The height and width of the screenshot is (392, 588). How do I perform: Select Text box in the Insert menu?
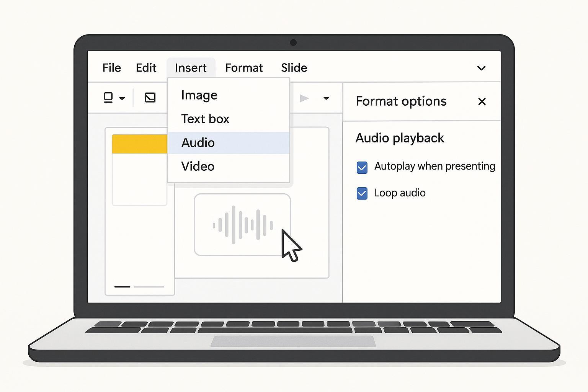(x=205, y=119)
